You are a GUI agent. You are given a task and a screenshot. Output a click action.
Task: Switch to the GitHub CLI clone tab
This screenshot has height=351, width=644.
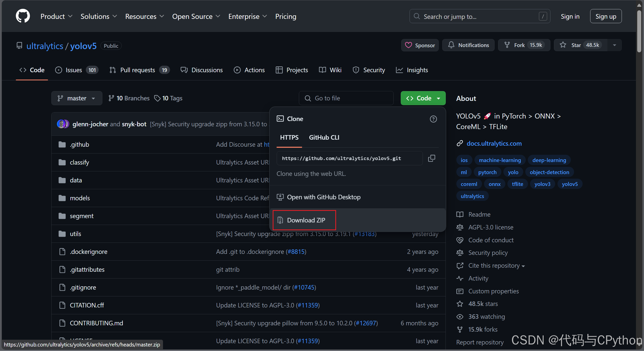(x=324, y=138)
